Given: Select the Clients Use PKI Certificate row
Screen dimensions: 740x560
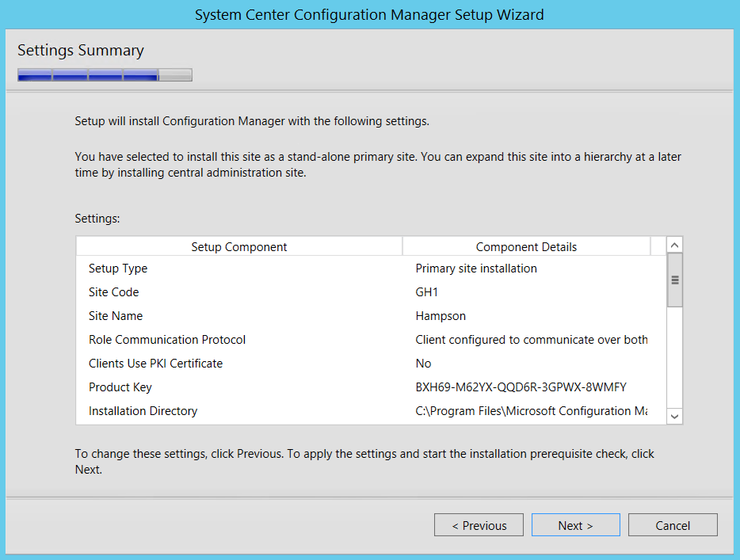Looking at the screenshot, I should pyautogui.click(x=155, y=364).
